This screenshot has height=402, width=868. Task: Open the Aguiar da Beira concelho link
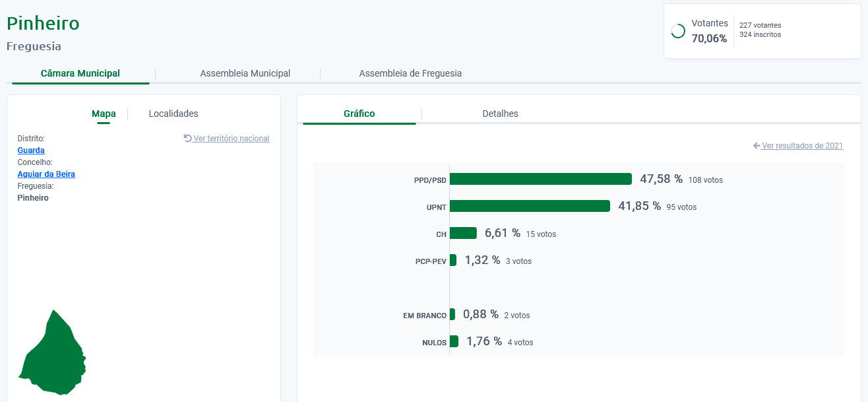(46, 174)
